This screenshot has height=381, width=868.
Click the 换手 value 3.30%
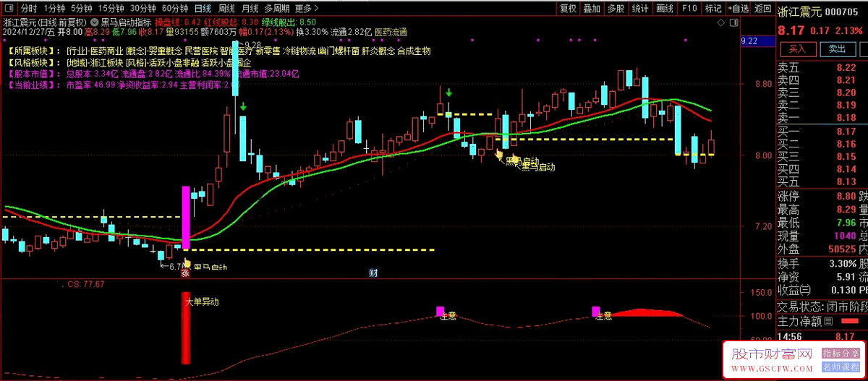coord(843,263)
